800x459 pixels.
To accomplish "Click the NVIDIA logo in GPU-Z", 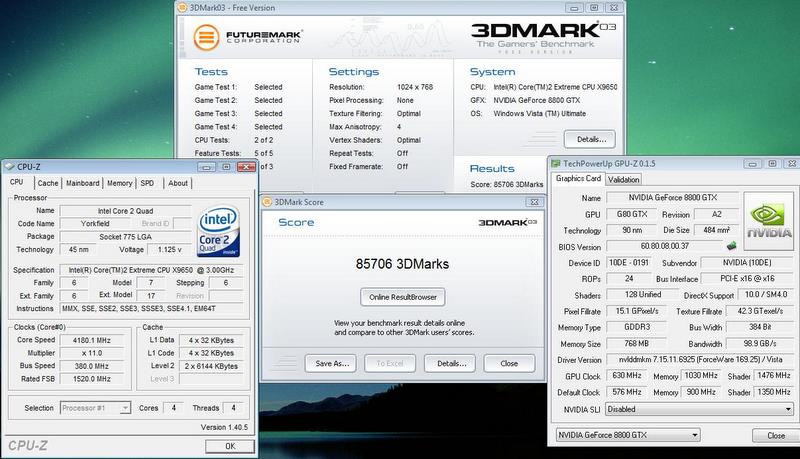I will coord(768,220).
